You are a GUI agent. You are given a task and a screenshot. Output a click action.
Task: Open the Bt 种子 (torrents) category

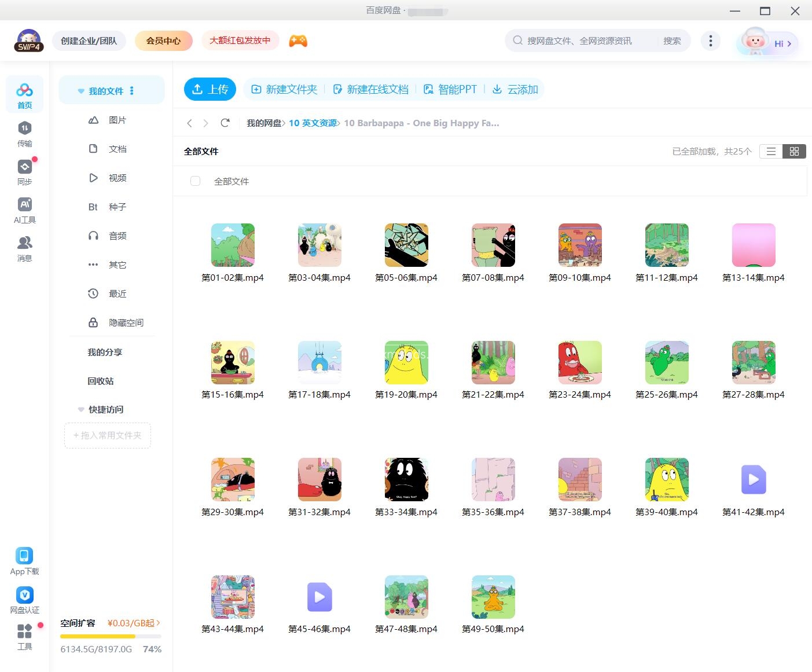point(117,207)
